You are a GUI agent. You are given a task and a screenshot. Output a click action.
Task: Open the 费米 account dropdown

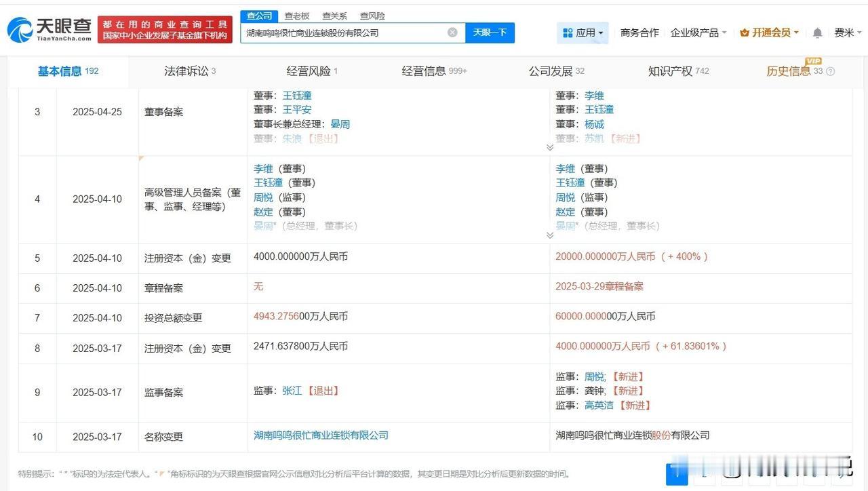(x=847, y=33)
